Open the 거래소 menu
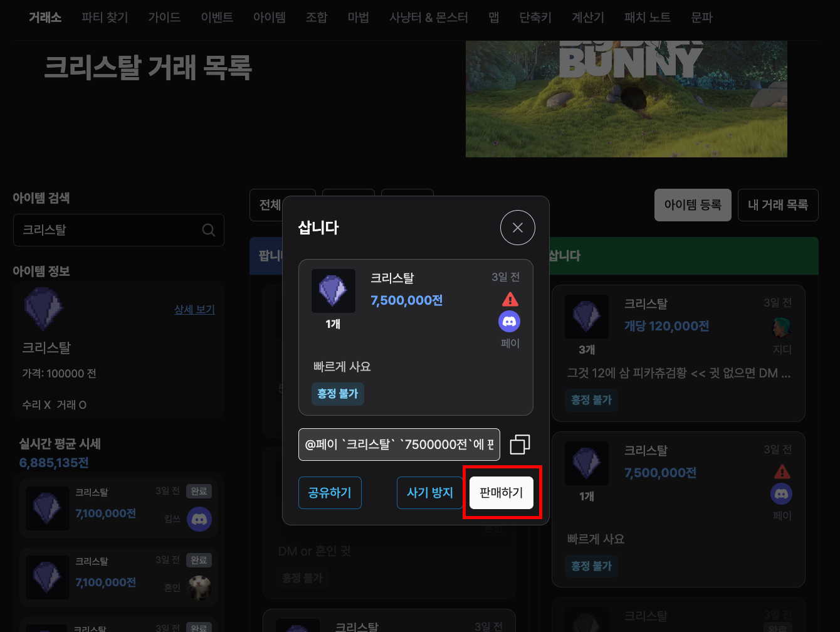The width and height of the screenshot is (840, 632). click(x=45, y=18)
